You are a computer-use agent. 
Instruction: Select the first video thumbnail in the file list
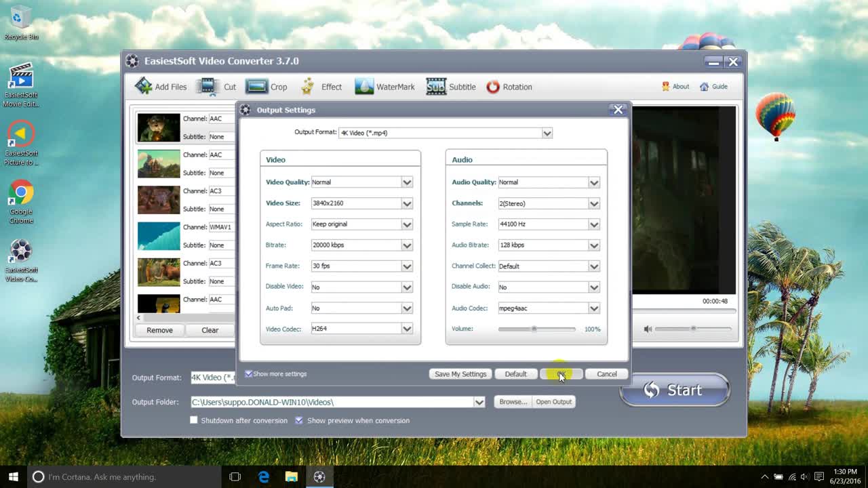159,127
